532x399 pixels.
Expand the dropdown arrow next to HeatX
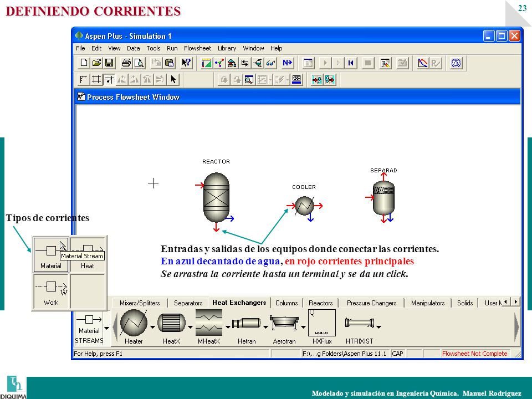point(190,327)
